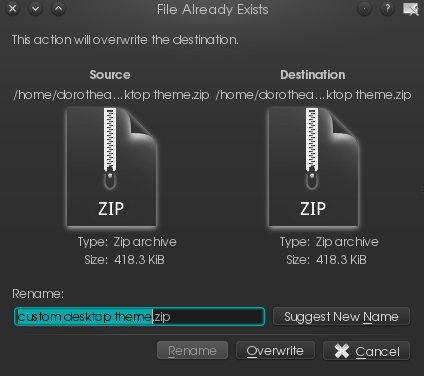The width and height of the screenshot is (424, 376).
Task: Click the question mark help button
Action: click(387, 9)
